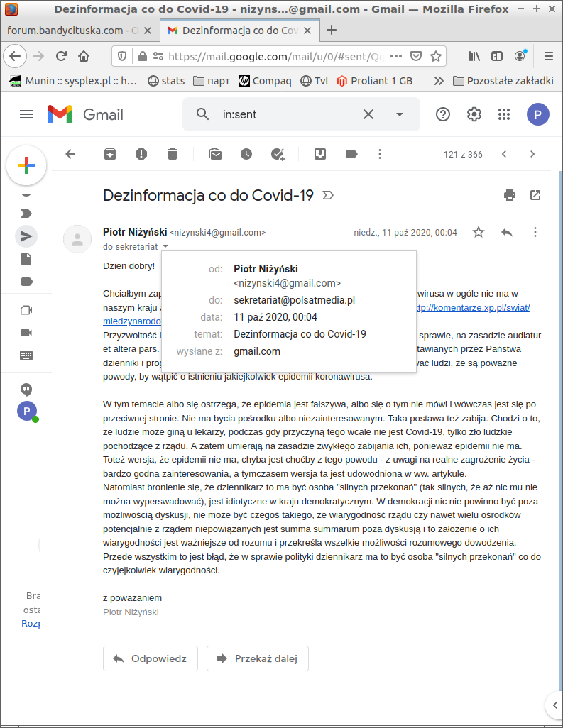Image resolution: width=563 pixels, height=728 pixels.
Task: Go to the Firefox home page
Action: [x=84, y=56]
